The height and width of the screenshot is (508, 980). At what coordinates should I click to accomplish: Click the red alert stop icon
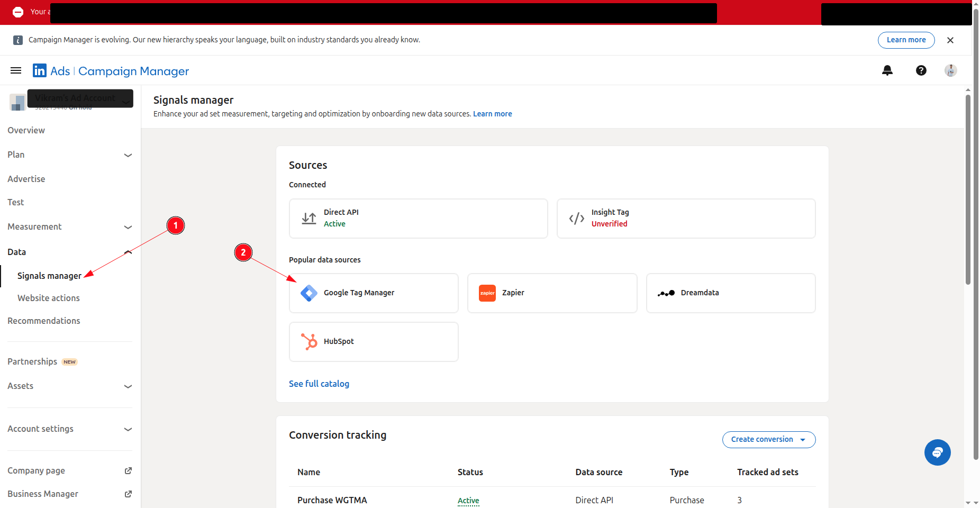tap(18, 12)
